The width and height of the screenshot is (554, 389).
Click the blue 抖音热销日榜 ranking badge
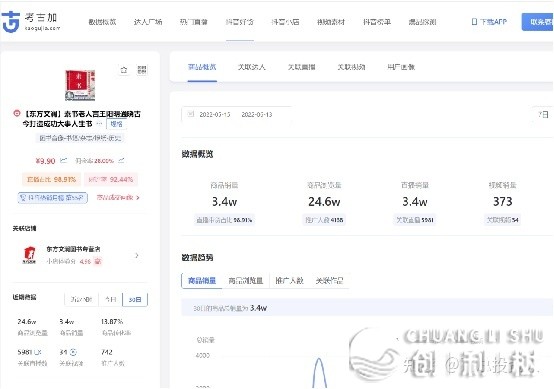click(x=53, y=198)
